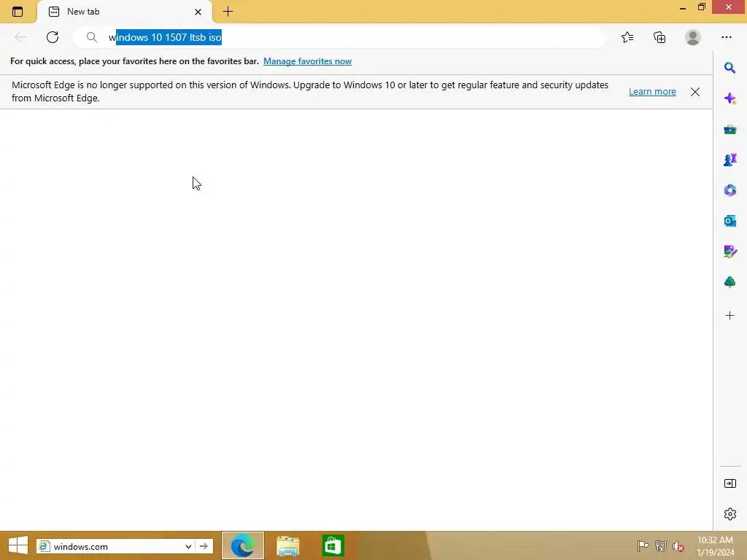Click the Windows Start button
Viewport: 747px width, 560px height.
click(18, 545)
